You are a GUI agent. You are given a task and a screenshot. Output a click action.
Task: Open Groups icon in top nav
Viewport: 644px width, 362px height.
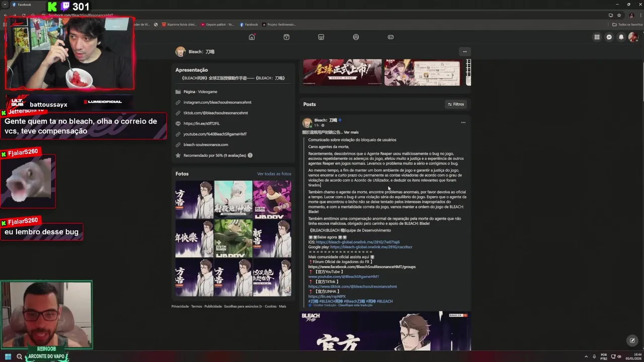[356, 37]
